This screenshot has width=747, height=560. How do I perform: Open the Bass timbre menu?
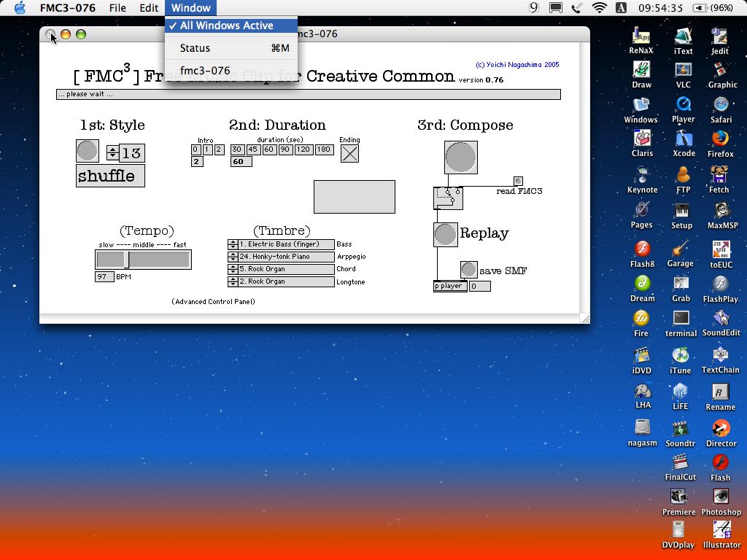click(x=281, y=244)
